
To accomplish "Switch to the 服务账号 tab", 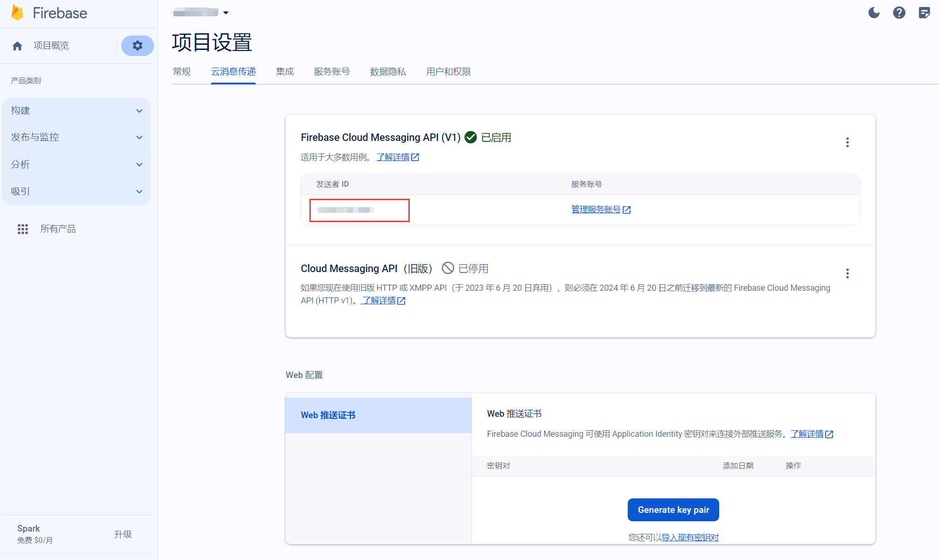I will pyautogui.click(x=332, y=72).
